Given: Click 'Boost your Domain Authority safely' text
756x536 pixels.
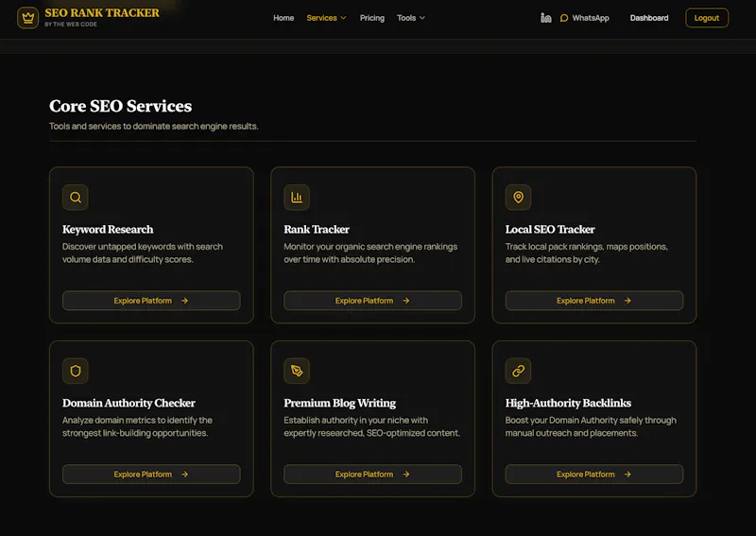Looking at the screenshot, I should pyautogui.click(x=591, y=426).
